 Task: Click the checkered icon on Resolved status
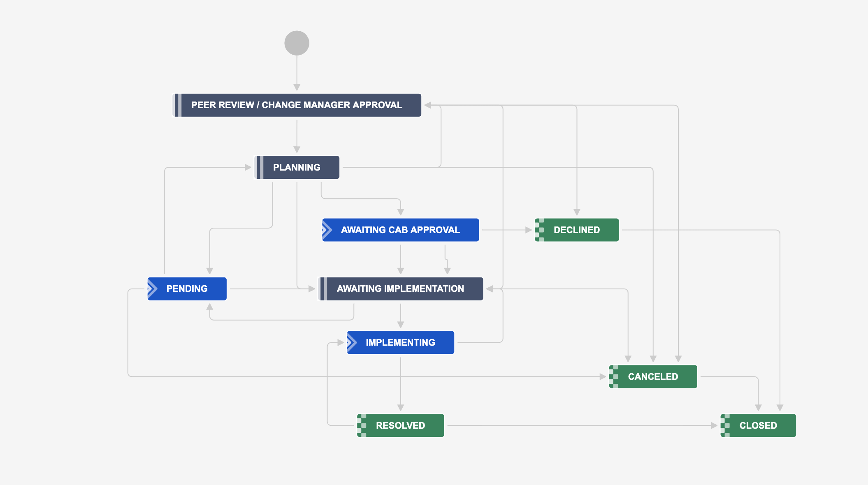coord(362,425)
